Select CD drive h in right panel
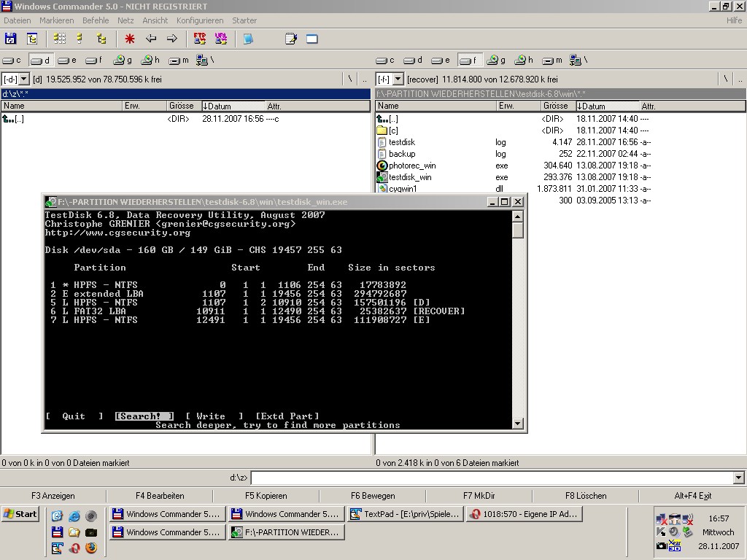This screenshot has height=560, width=747. point(525,61)
